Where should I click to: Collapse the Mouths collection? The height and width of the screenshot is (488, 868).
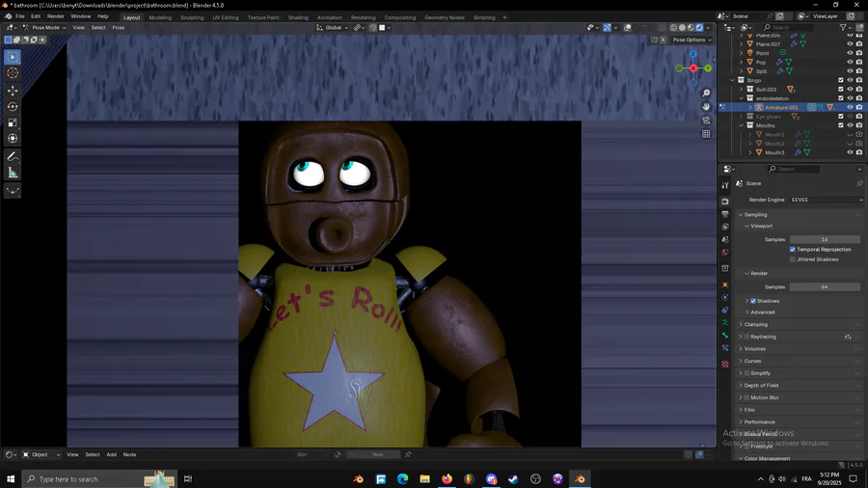742,125
